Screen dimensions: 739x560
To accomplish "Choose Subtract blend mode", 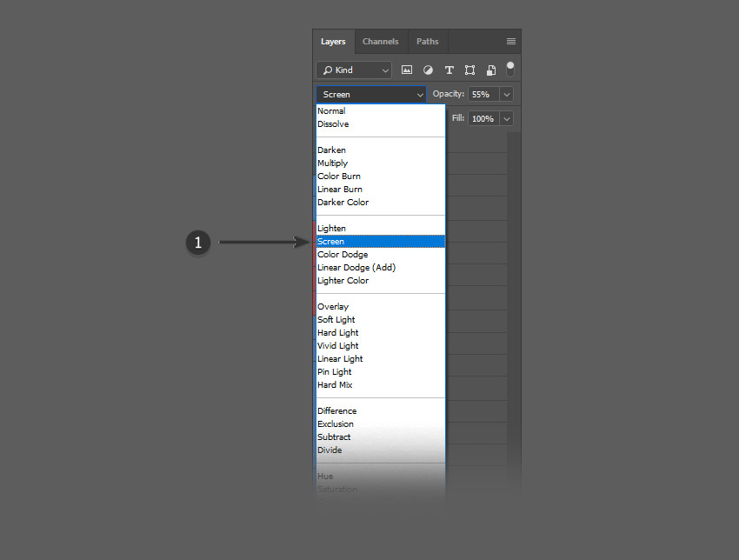I will pos(381,437).
